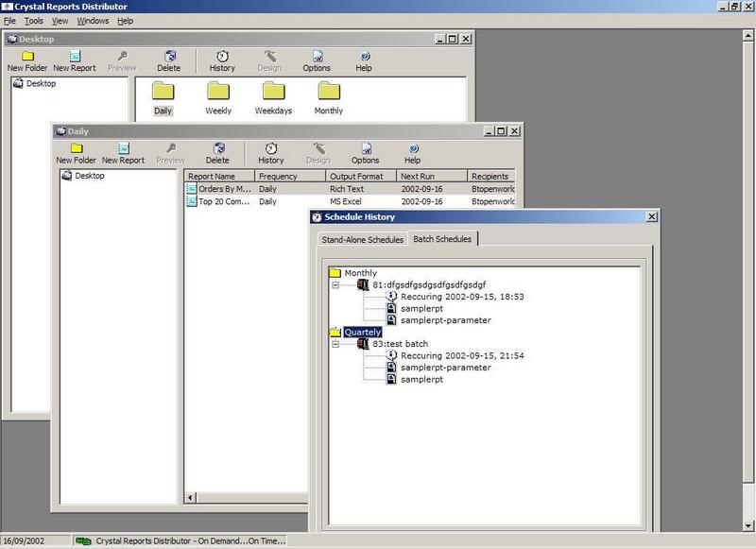Click the Top 20 Com... report icon

192,201
